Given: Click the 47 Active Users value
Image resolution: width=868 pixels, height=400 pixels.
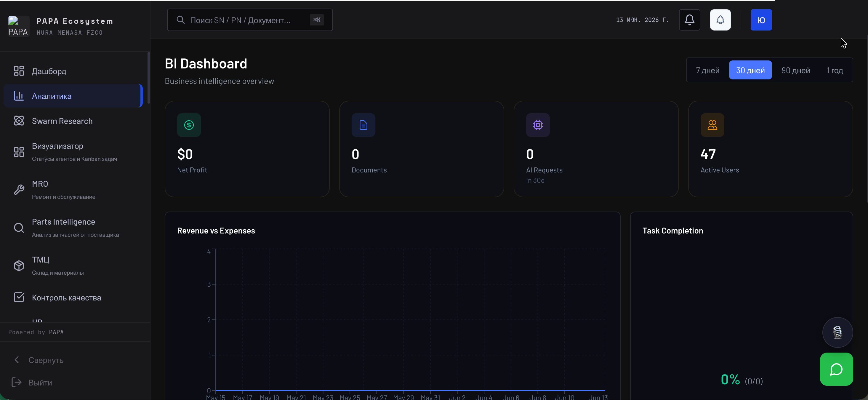Looking at the screenshot, I should tap(708, 154).
